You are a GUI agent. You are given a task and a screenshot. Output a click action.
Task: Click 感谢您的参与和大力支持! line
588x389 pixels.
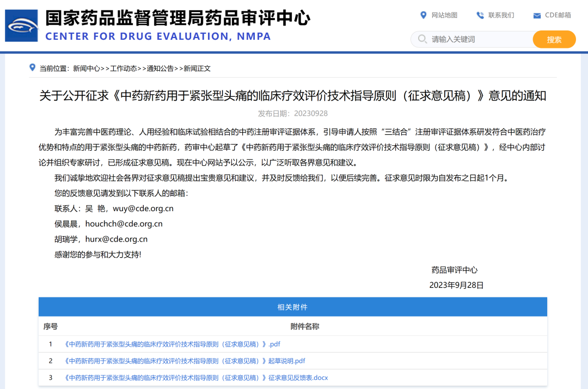point(97,255)
